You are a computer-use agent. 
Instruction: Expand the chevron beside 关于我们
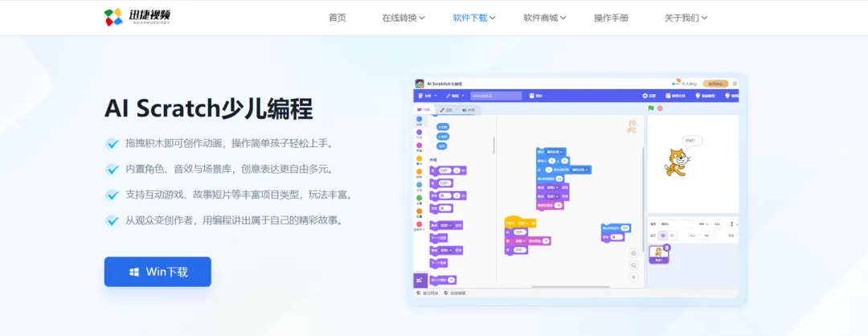pos(704,18)
